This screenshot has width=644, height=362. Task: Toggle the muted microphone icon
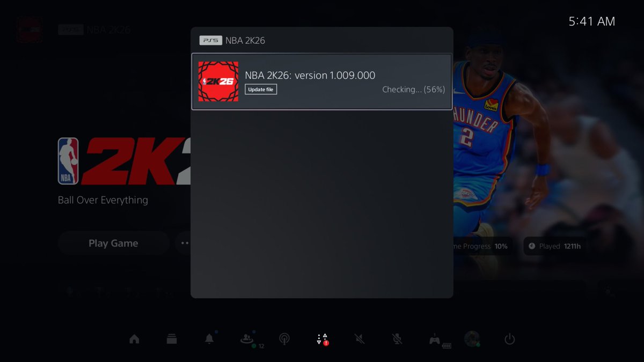397,339
